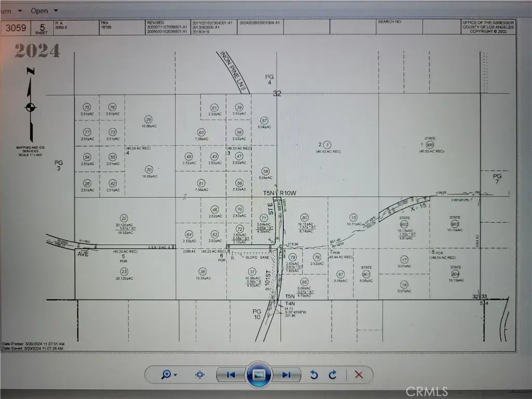The width and height of the screenshot is (532, 399).
Task: Start the slideshow with center button
Action: point(259,375)
